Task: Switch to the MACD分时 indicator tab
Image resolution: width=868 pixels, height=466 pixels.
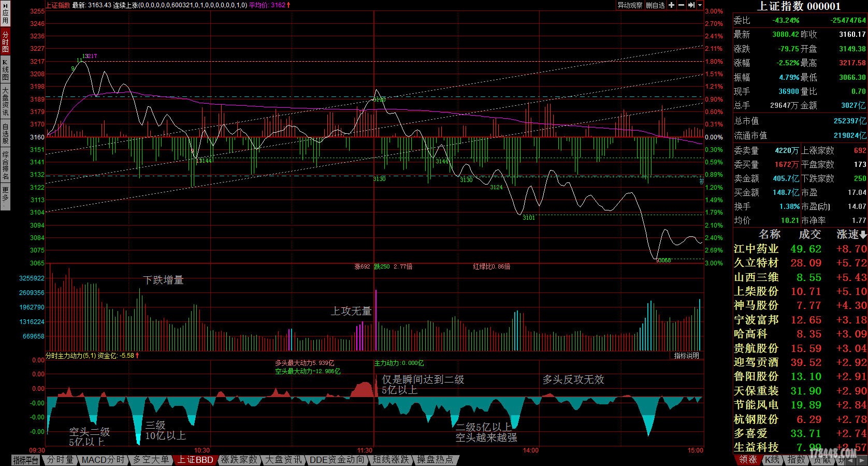Action: click(x=103, y=460)
